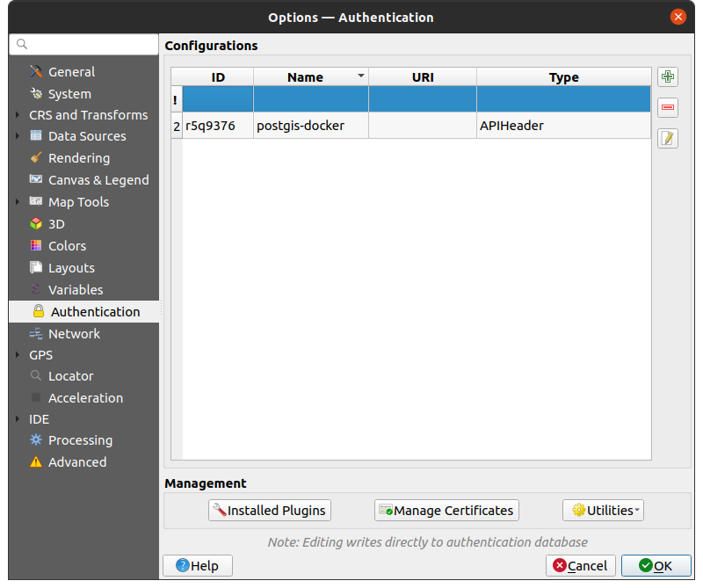Click the Installed Plugins button
This screenshot has width=703, height=588.
pos(269,510)
